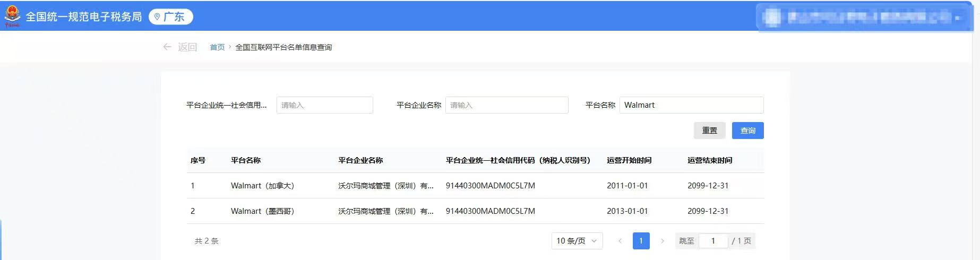Click the 返回 back link

click(x=187, y=47)
